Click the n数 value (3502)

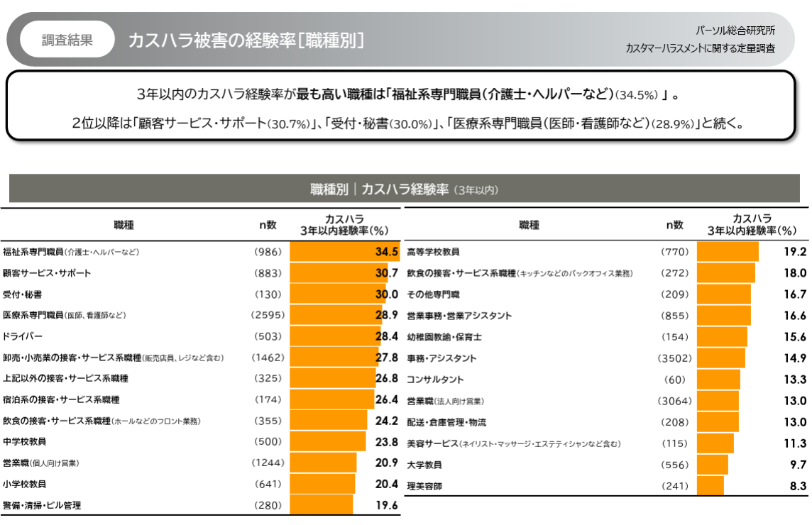coord(674,358)
